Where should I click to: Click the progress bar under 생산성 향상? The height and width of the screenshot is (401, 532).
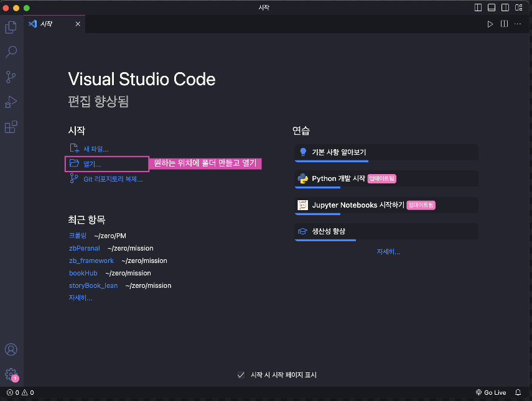coord(325,240)
